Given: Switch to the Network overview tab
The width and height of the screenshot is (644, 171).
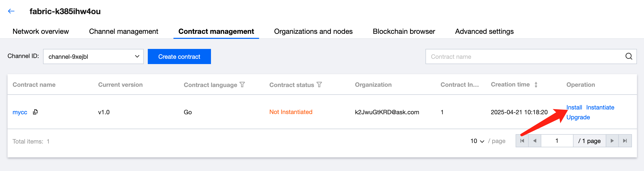Looking at the screenshot, I should coord(41,31).
